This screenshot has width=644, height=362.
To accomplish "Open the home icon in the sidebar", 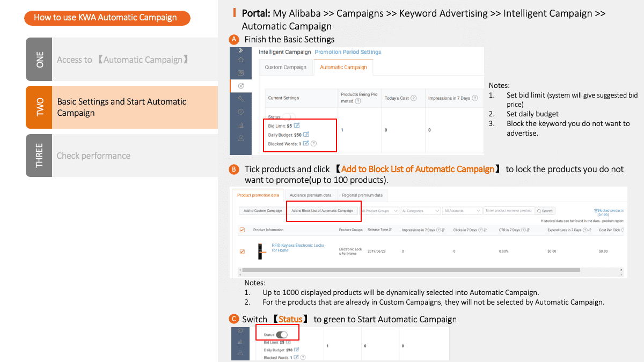I will pyautogui.click(x=241, y=60).
